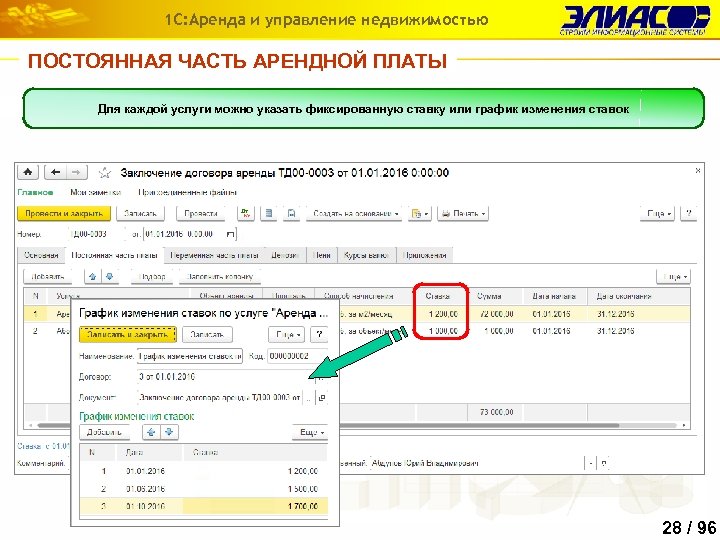Open the Еще menu above the services table
The height and width of the screenshot is (540, 720).
[x=674, y=277]
